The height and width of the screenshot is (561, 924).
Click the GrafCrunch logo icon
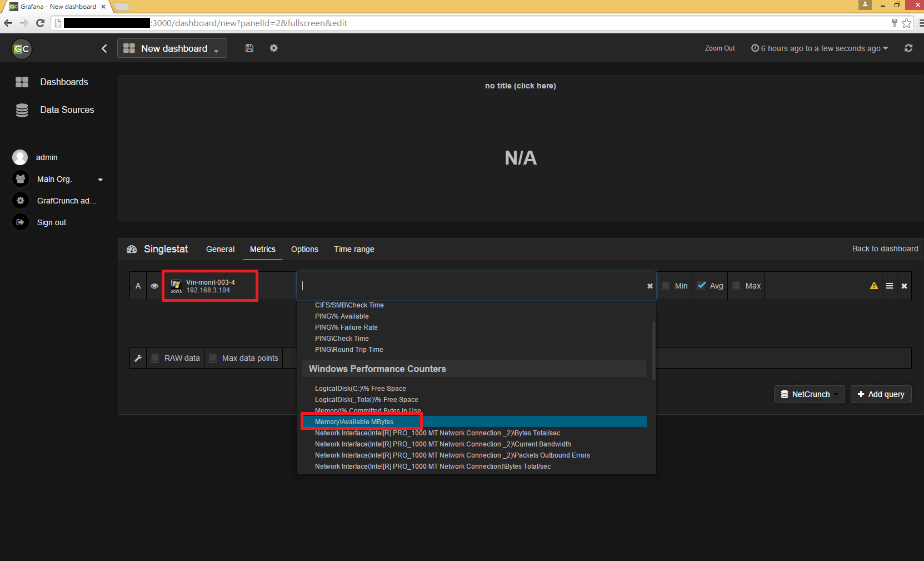tap(21, 49)
